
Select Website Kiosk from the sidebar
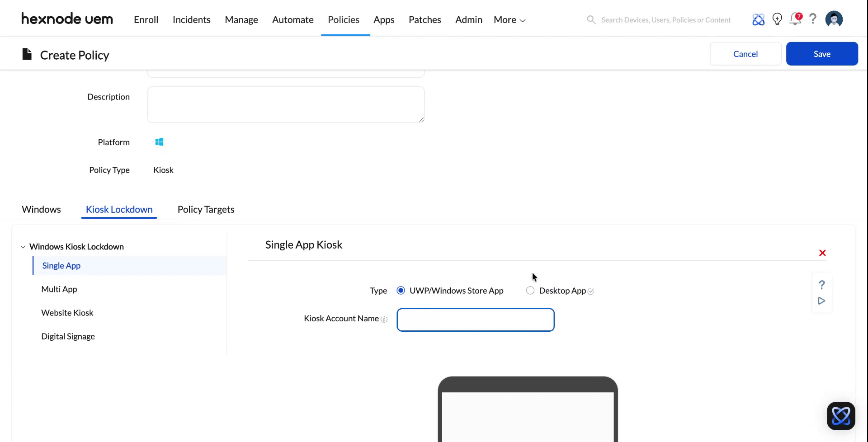click(67, 312)
